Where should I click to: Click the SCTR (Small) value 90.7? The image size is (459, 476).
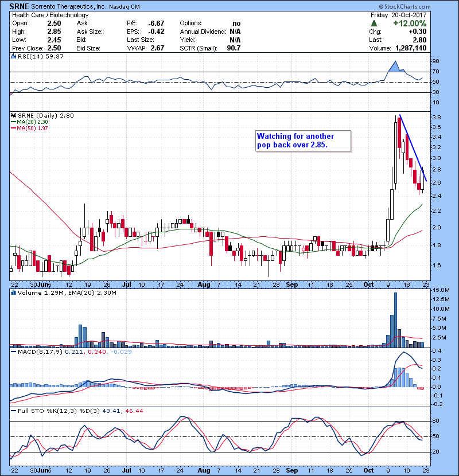click(234, 48)
